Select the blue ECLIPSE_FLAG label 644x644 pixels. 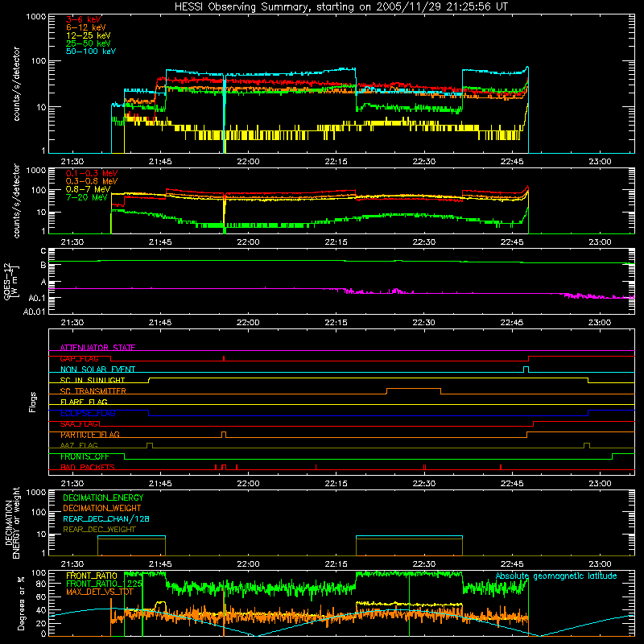pyautogui.click(x=88, y=413)
